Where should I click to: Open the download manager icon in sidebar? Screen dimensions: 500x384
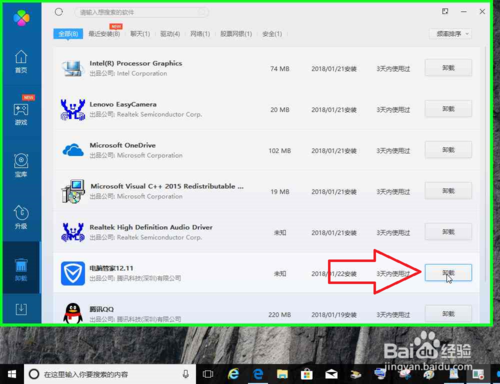pyautogui.click(x=21, y=309)
